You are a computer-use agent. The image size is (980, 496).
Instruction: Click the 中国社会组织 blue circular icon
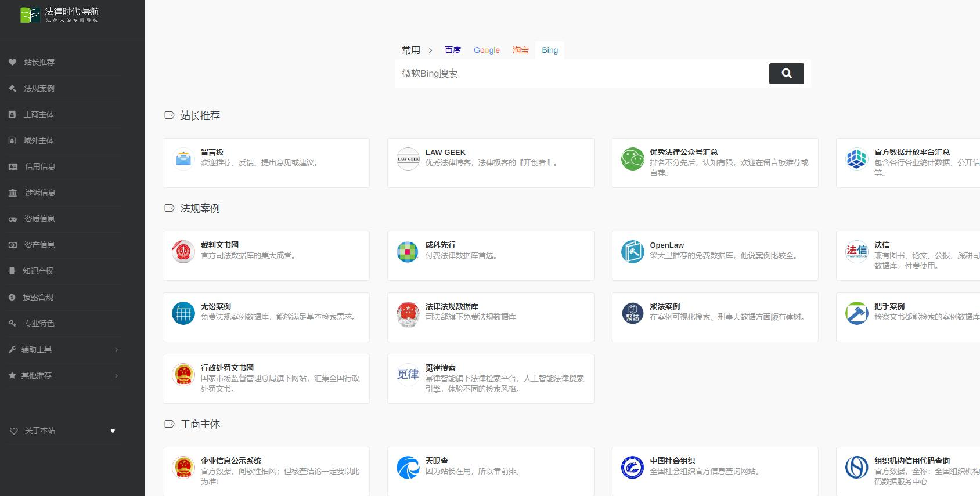point(633,468)
